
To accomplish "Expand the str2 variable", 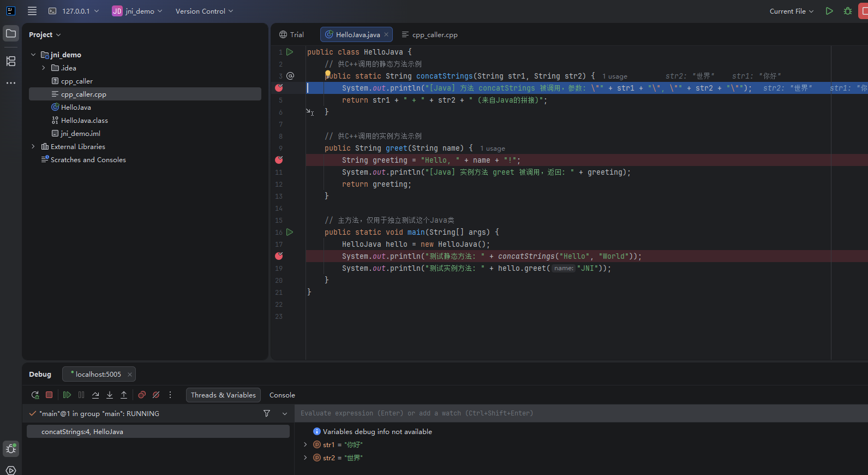I will click(x=306, y=458).
